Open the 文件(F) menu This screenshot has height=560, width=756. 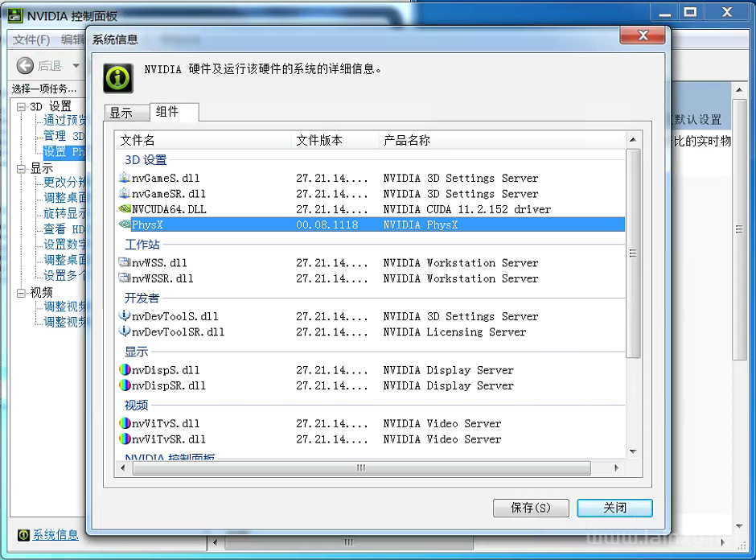[x=31, y=39]
